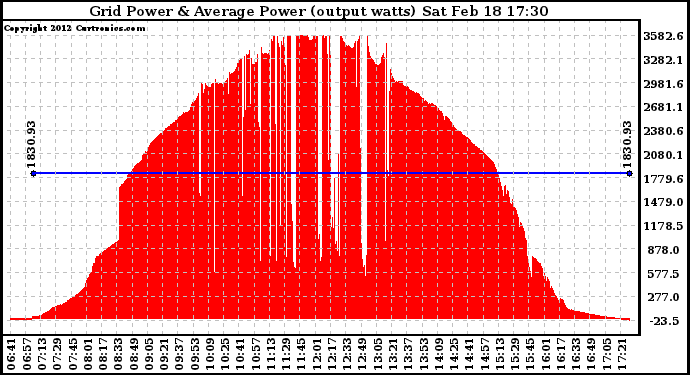
Task: Click the '15:45' x-axis label
Action: (531, 354)
